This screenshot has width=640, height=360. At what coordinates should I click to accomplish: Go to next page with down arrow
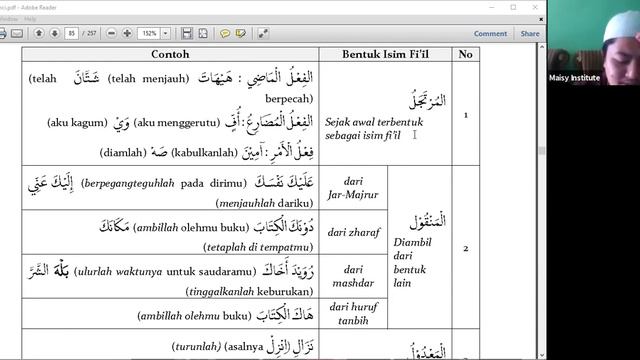pos(54,33)
